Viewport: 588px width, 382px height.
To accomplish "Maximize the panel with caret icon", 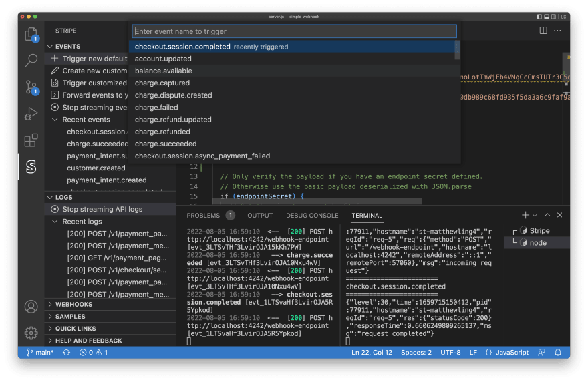I will (547, 215).
